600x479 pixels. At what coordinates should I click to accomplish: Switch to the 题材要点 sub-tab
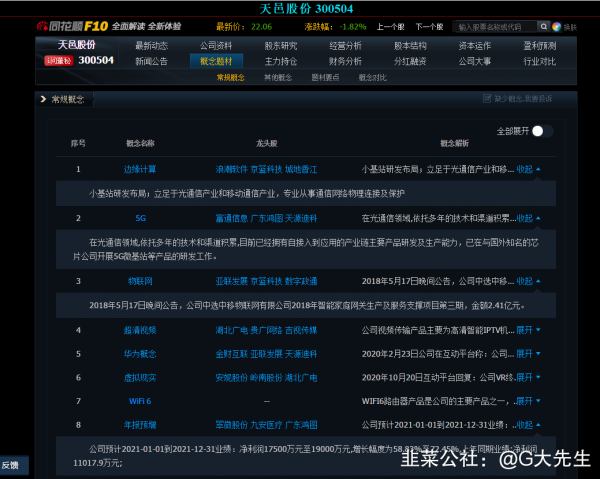click(325, 78)
